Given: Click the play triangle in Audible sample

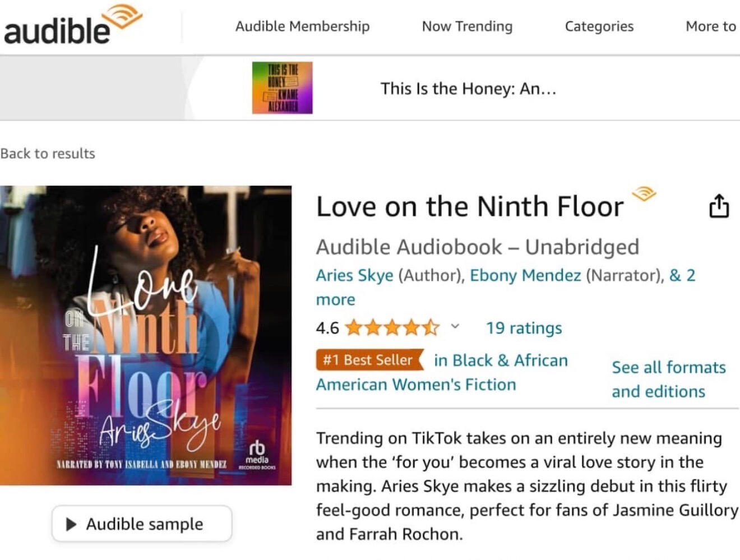Looking at the screenshot, I should click(71, 524).
